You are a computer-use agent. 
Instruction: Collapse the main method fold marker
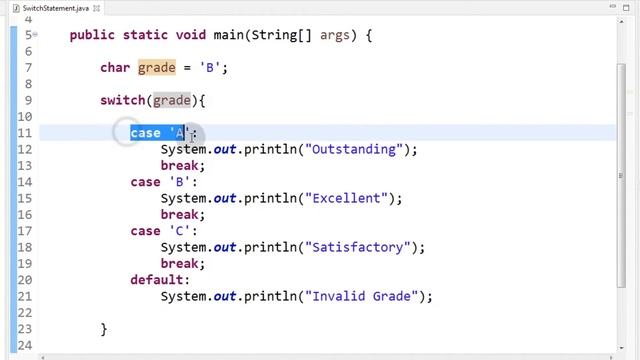(35, 35)
